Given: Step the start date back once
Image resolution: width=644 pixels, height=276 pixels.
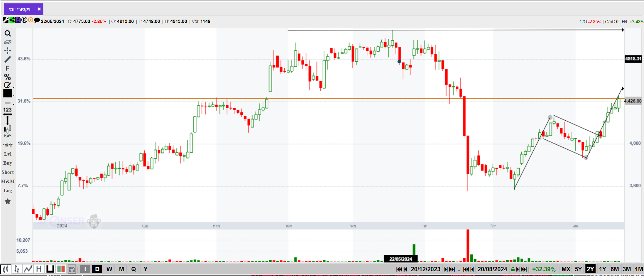Looking at the screenshot, I should [405, 269].
